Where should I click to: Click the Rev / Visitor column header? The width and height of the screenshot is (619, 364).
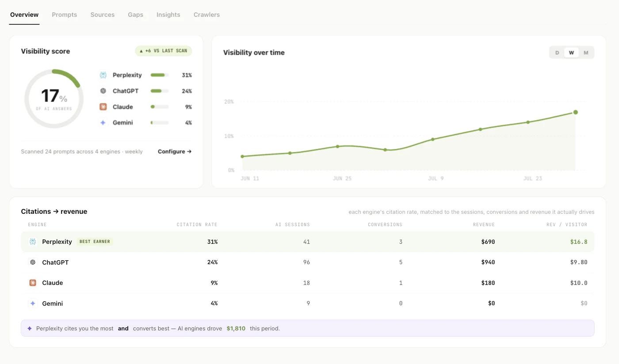(567, 225)
